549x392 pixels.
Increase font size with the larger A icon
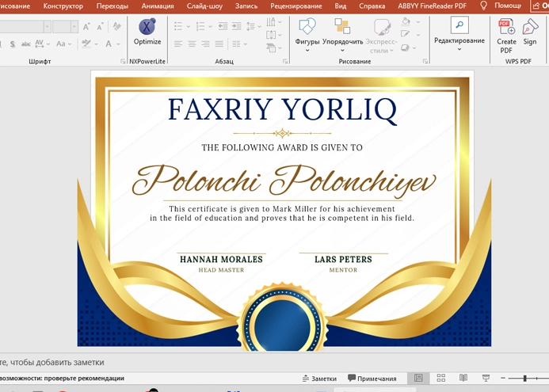[86, 27]
